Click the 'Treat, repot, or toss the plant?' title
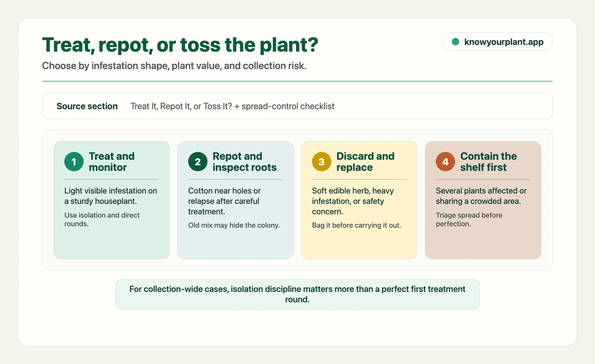Viewport: 595px width, 364px height. click(180, 45)
